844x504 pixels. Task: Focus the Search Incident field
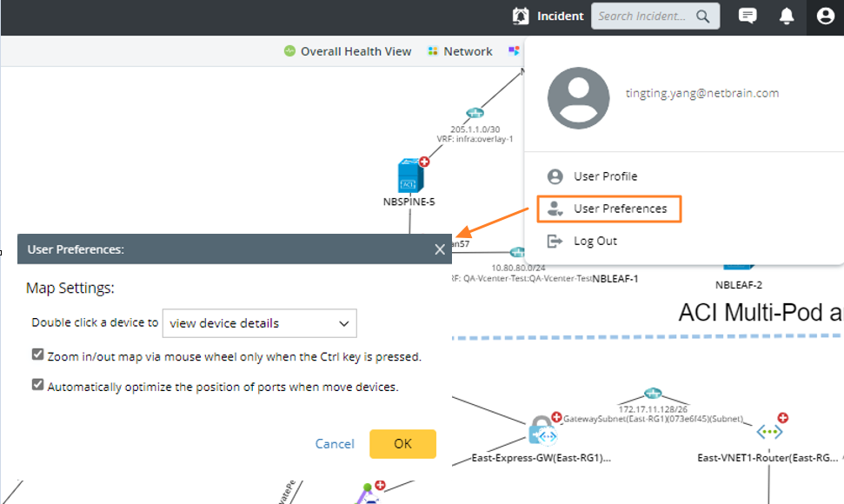(x=655, y=17)
